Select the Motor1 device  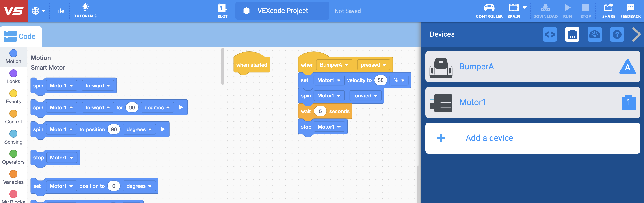point(532,102)
